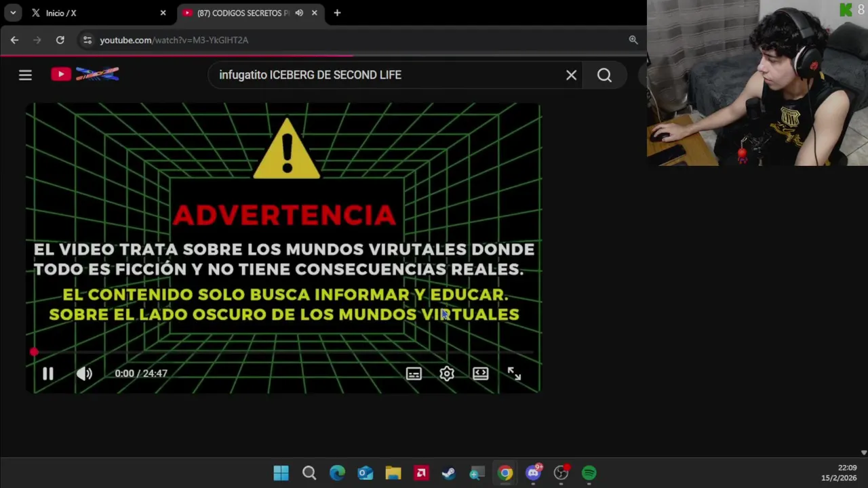The height and width of the screenshot is (488, 868).
Task: Switch to Google Chrome in taskbar
Action: (x=505, y=472)
